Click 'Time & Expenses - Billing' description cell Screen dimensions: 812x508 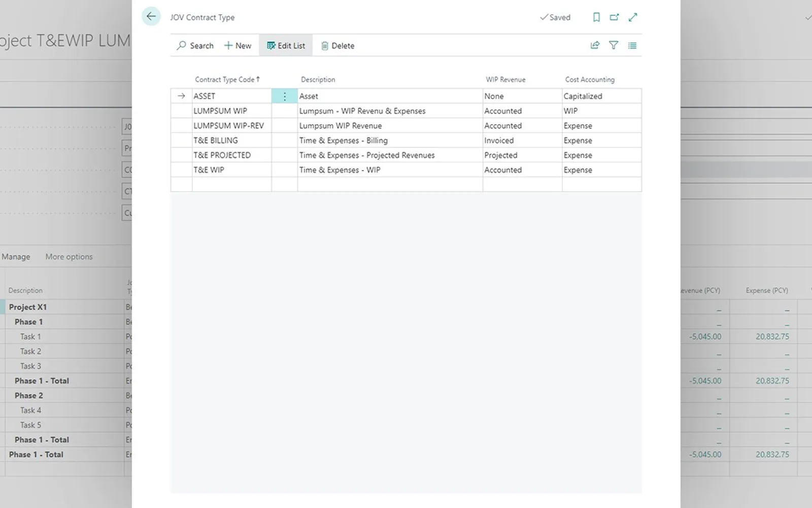pos(390,140)
